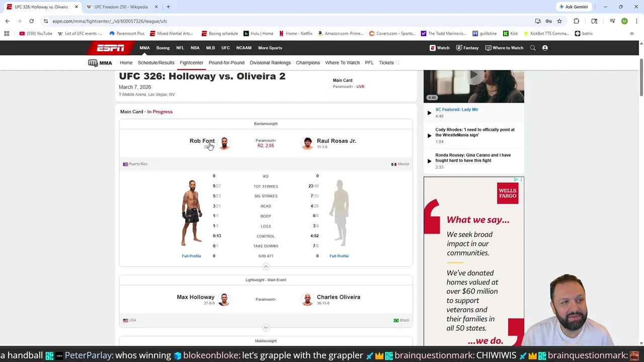This screenshot has width=644, height=362.
Task: Open the Fightcenter tab
Action: click(x=192, y=63)
